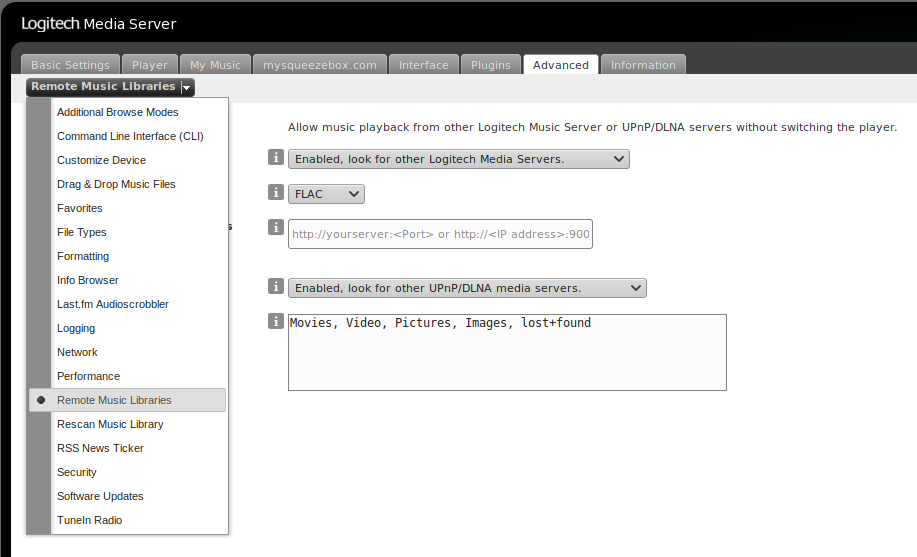Image resolution: width=917 pixels, height=557 pixels.
Task: Choose Drag & Drop Music Files entry
Action: (x=127, y=184)
